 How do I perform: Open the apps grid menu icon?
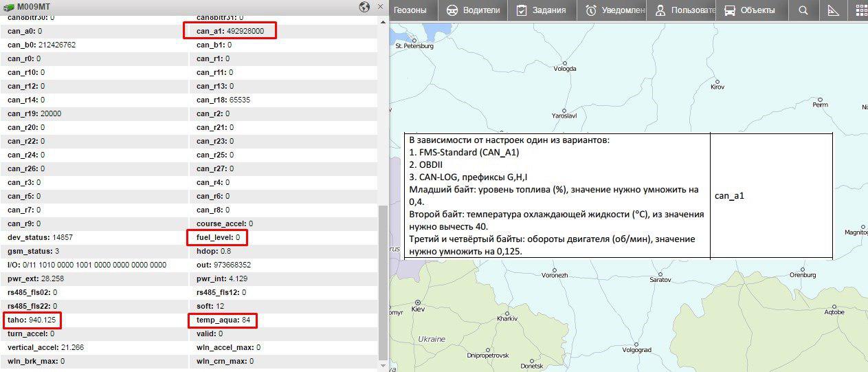coord(861,10)
